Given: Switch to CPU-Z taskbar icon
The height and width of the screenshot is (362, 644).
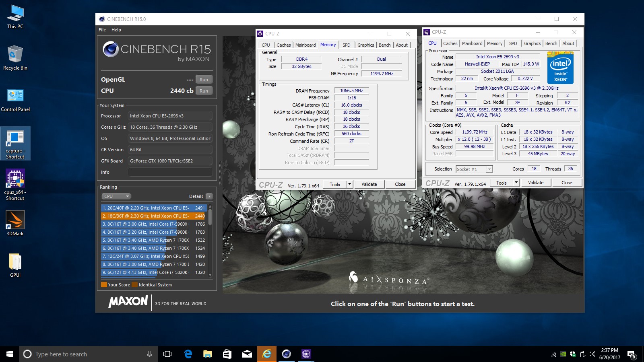Looking at the screenshot, I should (x=306, y=354).
